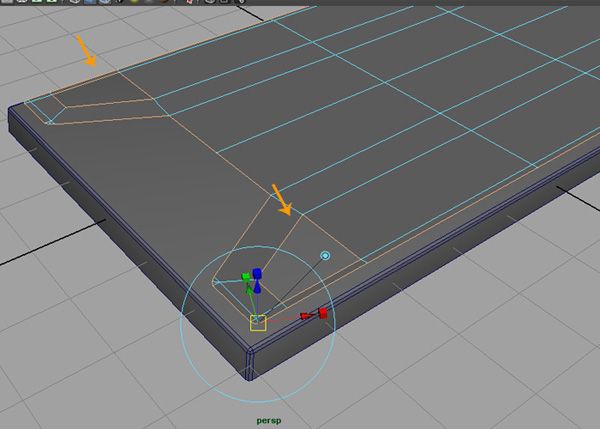Click the yellow sphere lighting toolbar icon
The width and height of the screenshot is (600, 429).
coord(134,2)
